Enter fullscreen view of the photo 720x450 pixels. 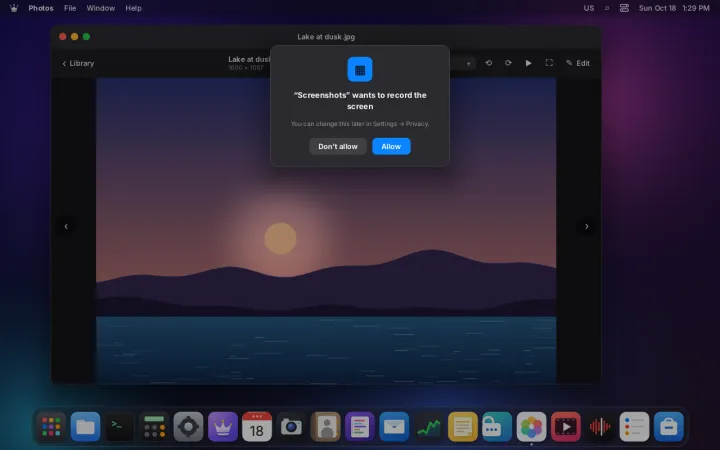(x=549, y=63)
